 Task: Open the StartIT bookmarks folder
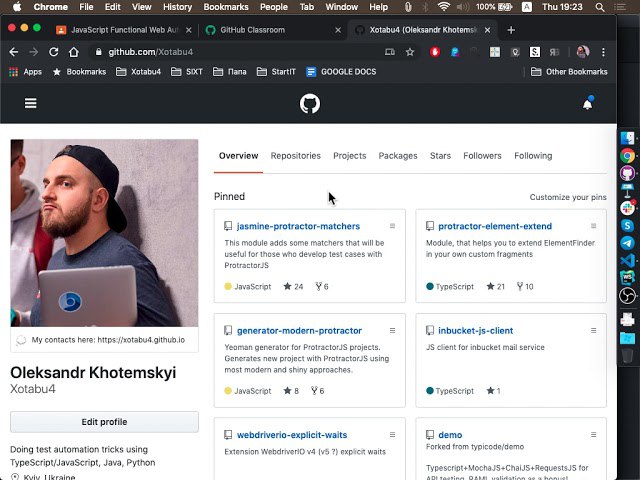[276, 72]
